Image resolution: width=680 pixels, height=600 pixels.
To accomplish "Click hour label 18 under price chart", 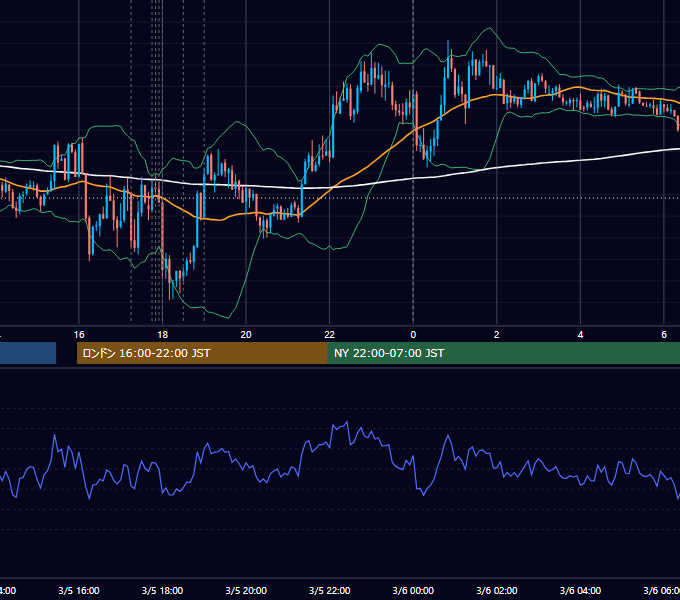I will (162, 335).
